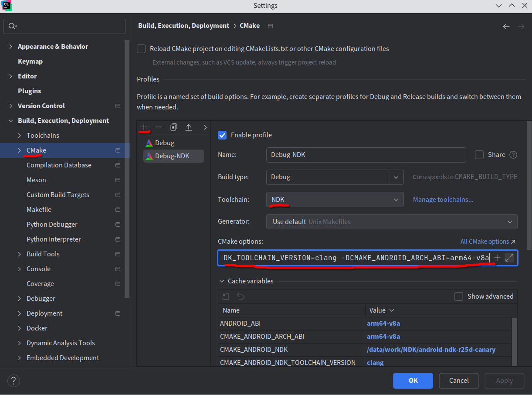532x395 pixels.
Task: Click the project-level icon beside the CMake breadcrumb
Action: point(270,26)
